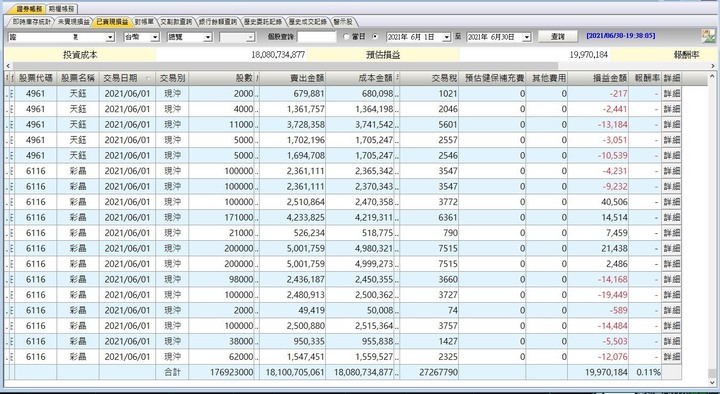The width and height of the screenshot is (720, 394).
Task: Select the date range radio button
Action: point(375,37)
